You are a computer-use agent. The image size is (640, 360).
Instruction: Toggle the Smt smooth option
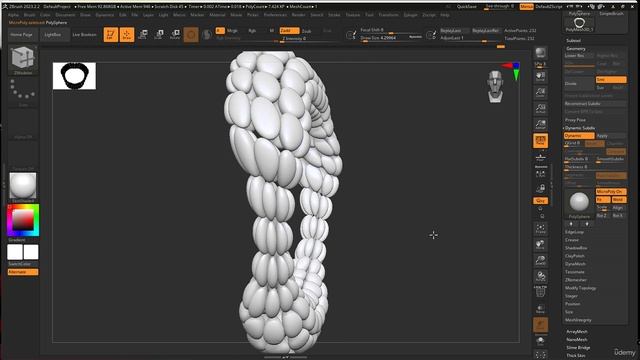coord(611,80)
